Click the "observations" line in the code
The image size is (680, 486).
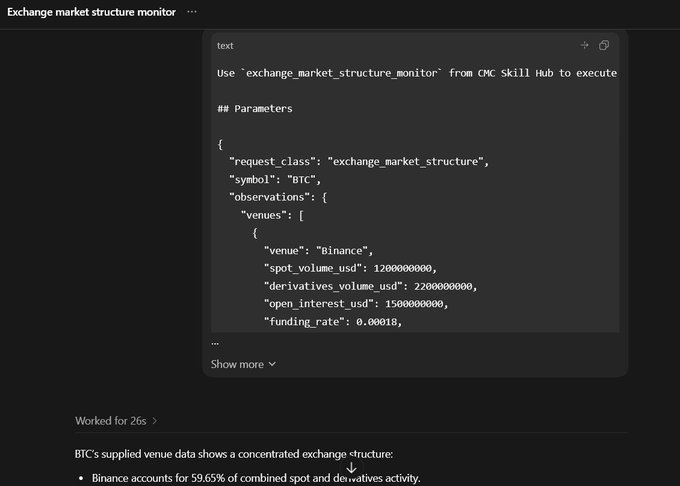[x=278, y=197]
